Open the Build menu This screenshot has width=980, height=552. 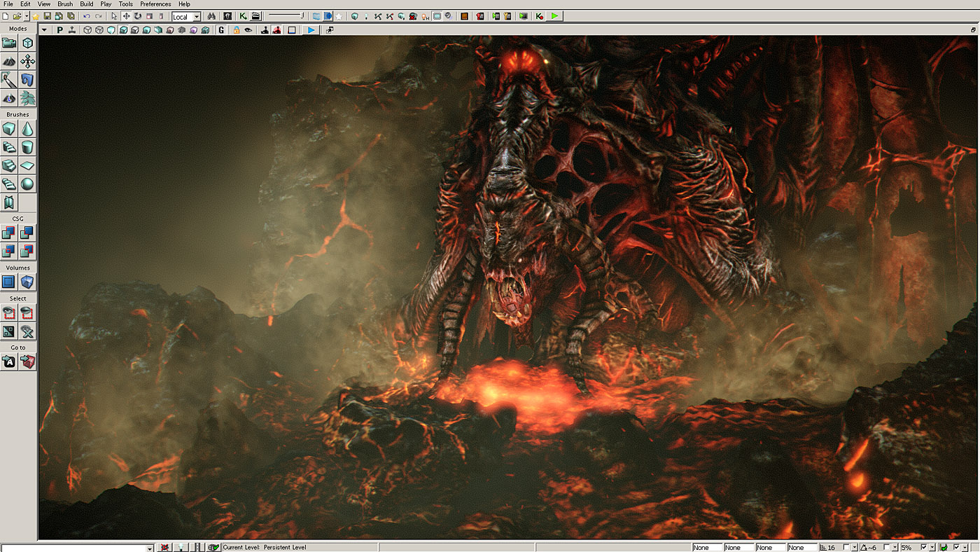pos(87,4)
